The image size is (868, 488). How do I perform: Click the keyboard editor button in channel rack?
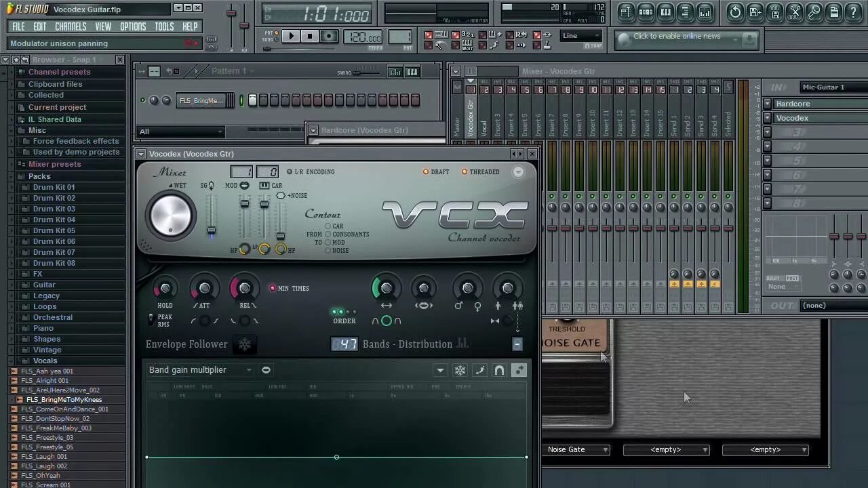point(412,72)
